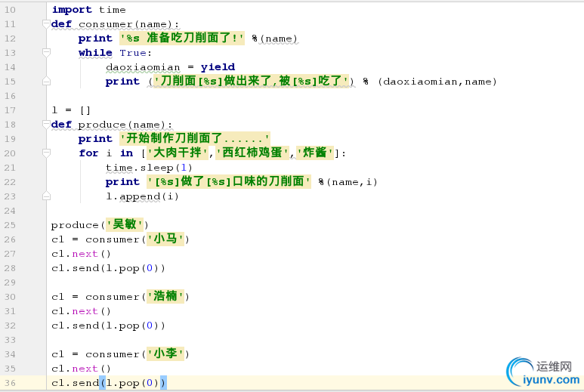Click 'c1.next()' on line 27

click(81, 254)
